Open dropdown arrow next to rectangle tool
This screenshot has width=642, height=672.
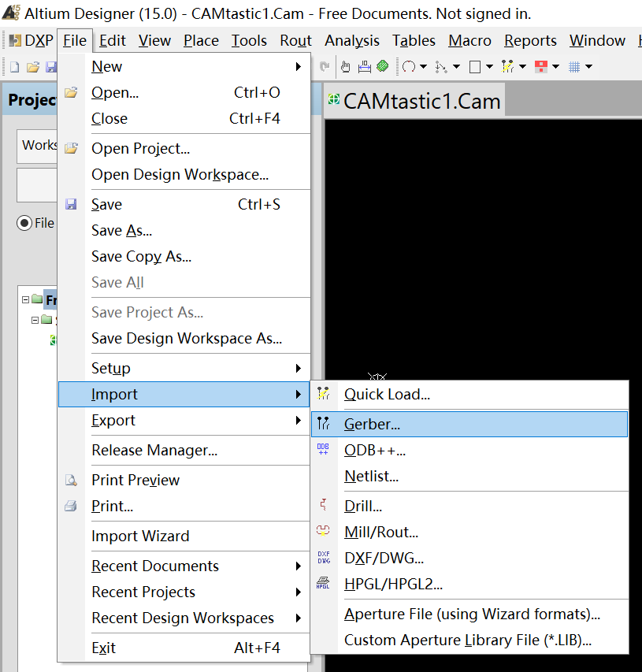pyautogui.click(x=489, y=66)
